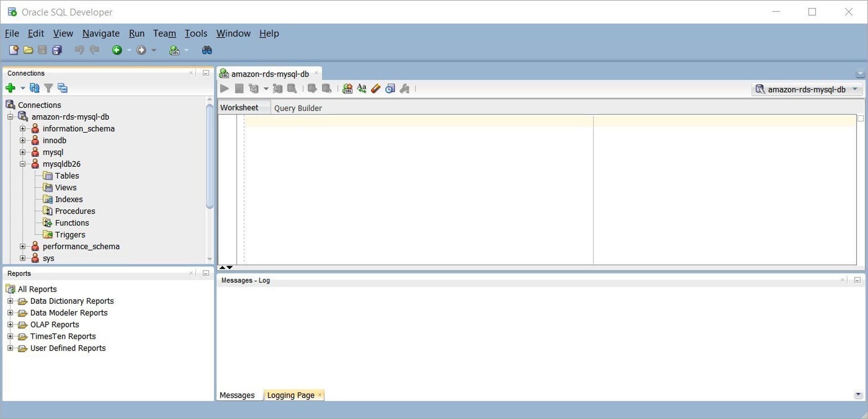Refresh the Connections tree
The height and width of the screenshot is (419, 868).
pos(34,88)
